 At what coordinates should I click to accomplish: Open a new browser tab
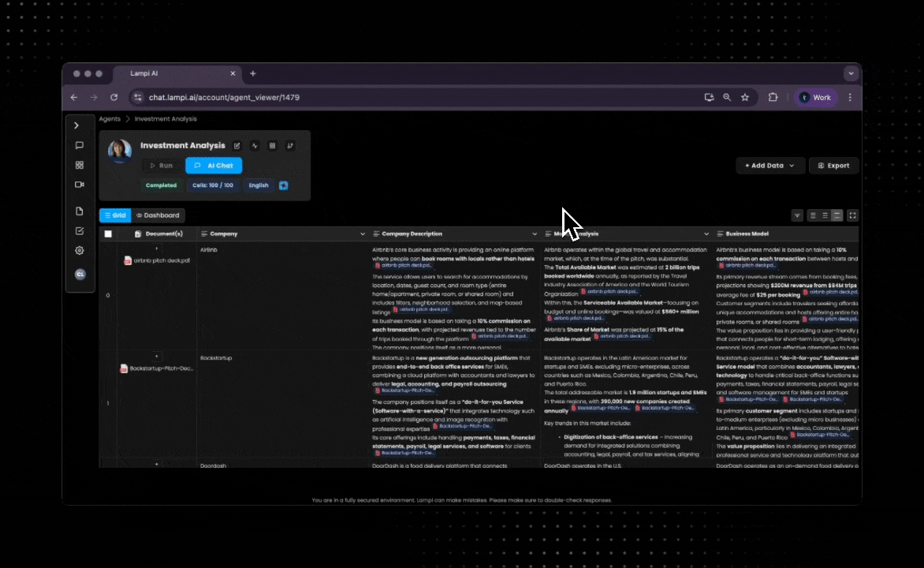click(253, 73)
